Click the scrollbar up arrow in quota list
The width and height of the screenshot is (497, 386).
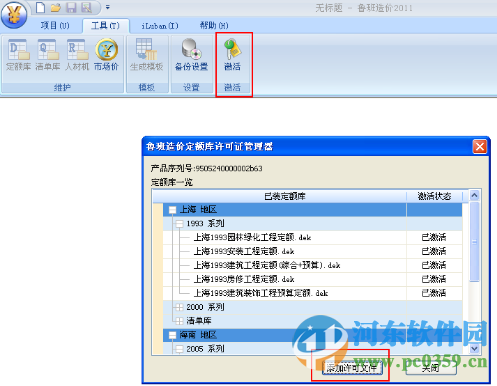pos(474,195)
